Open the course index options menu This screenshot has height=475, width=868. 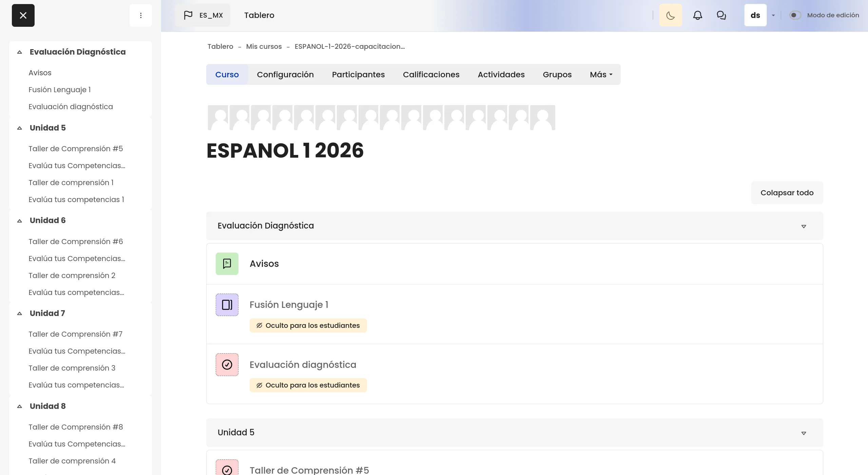(141, 15)
